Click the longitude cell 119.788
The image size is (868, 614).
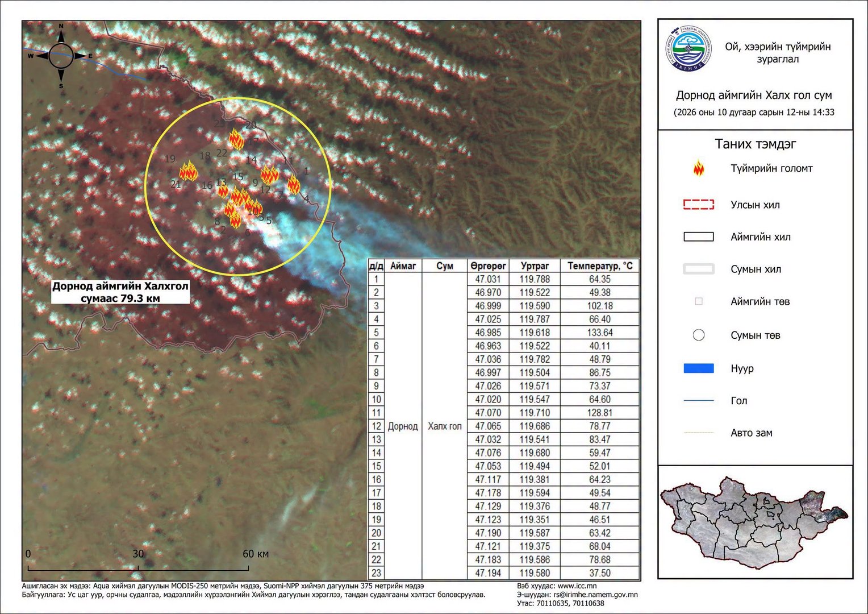535,279
